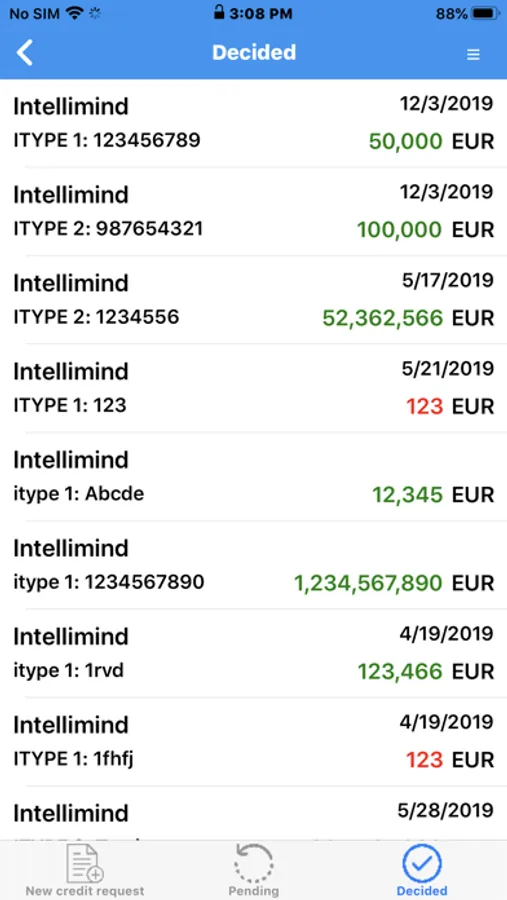Image resolution: width=507 pixels, height=900 pixels.
Task: Open the hamburger menu icon
Action: [x=473, y=54]
